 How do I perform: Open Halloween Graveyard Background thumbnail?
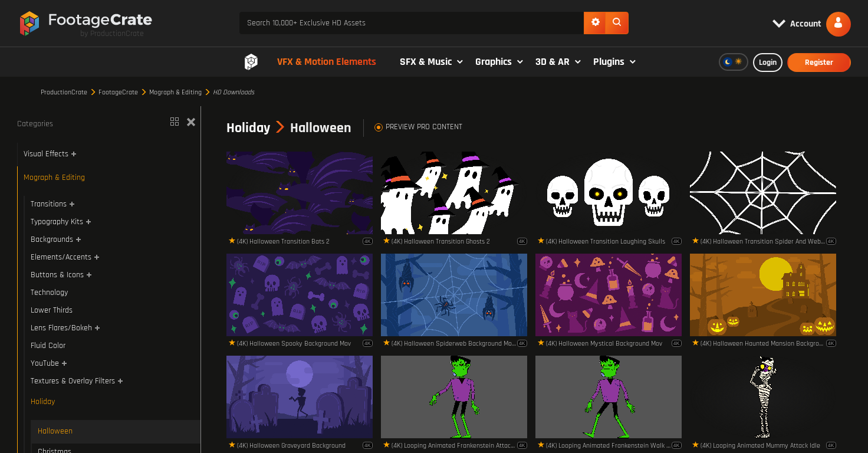pos(300,397)
